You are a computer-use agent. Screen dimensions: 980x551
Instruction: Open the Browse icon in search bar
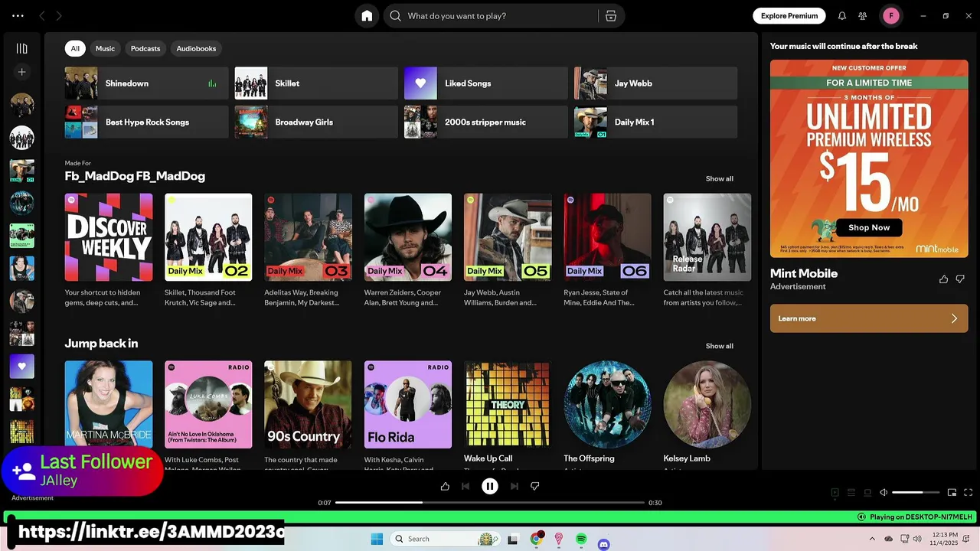(610, 16)
